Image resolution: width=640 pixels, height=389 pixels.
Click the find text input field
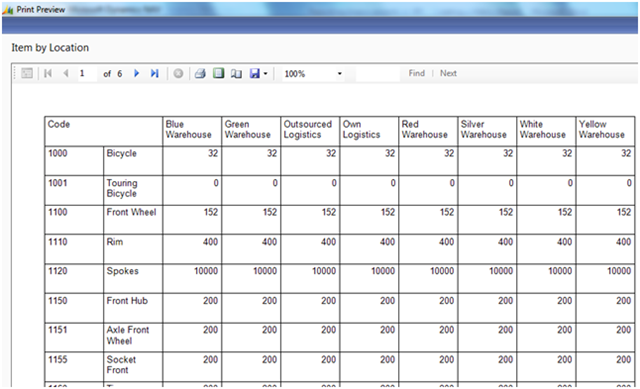[x=378, y=74]
